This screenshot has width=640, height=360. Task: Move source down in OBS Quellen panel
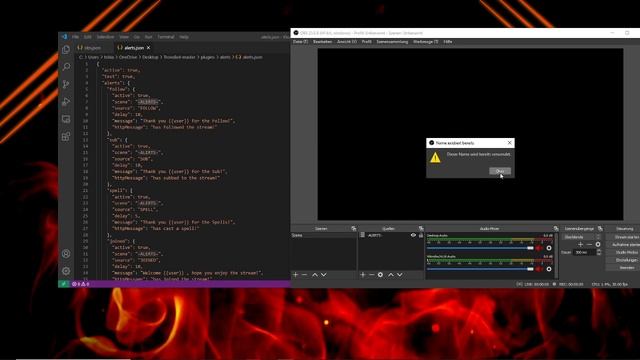click(400, 275)
